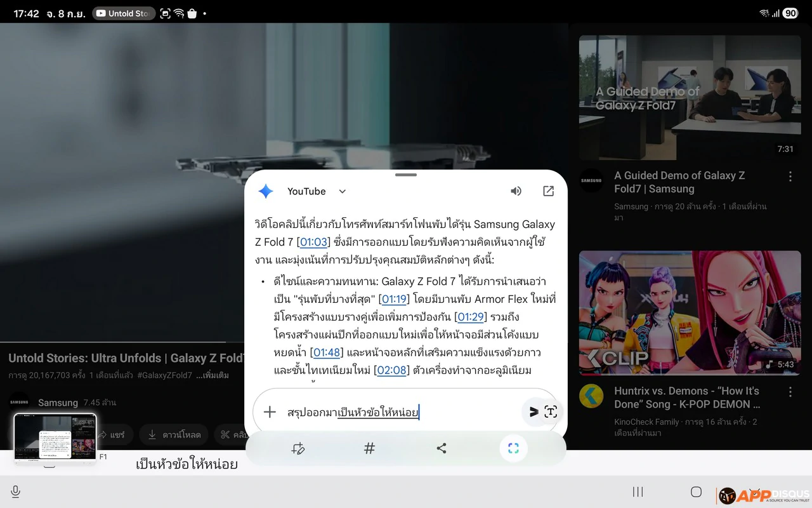Screen dimensions: 812x508
Task: Tap the text extract T icon
Action: click(x=551, y=411)
